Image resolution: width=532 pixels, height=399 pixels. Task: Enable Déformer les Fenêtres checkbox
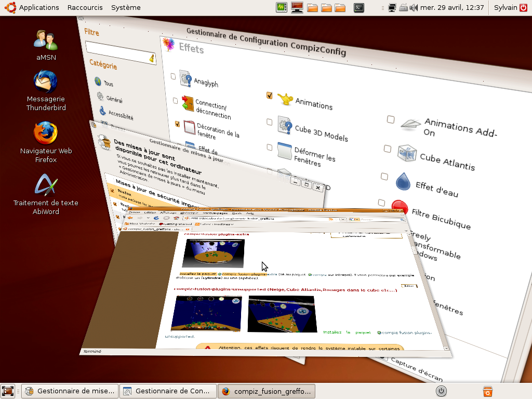pos(270,147)
